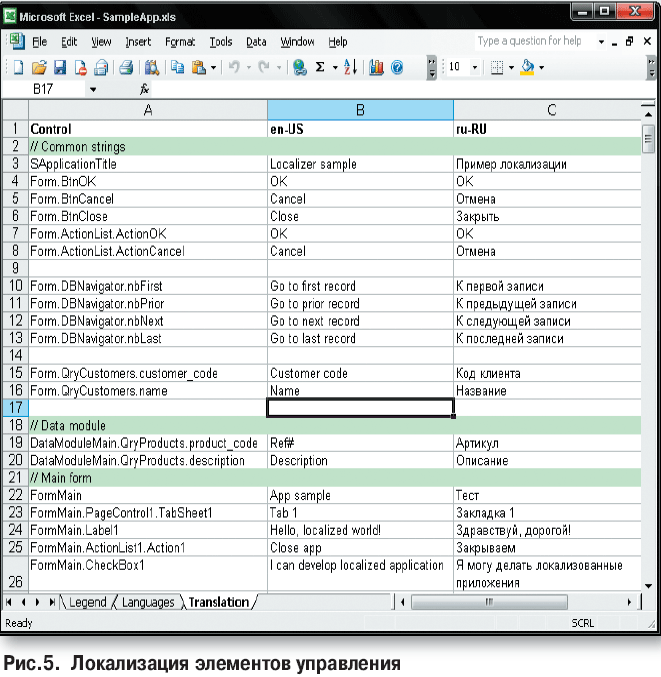Open the Borders dropdown arrow

(510, 68)
